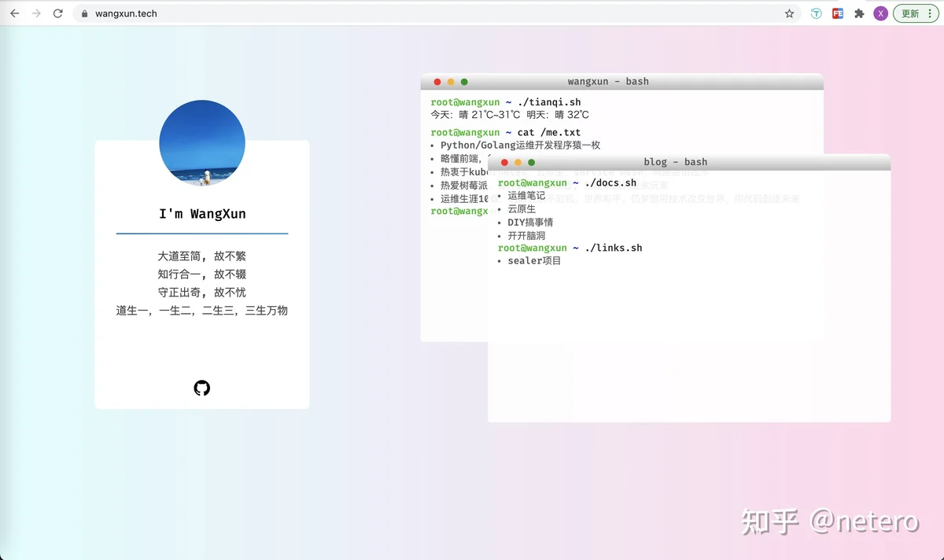Minimize wangxun - bash window yellow dot

click(x=451, y=82)
